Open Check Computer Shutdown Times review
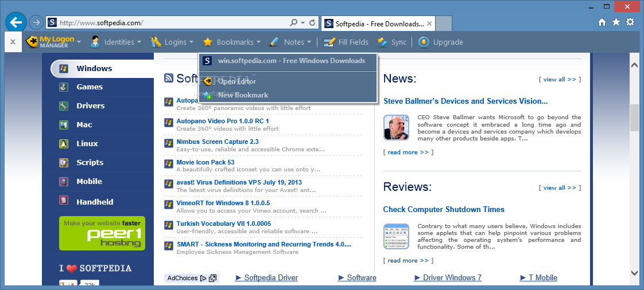The width and height of the screenshot is (644, 290). coord(444,209)
